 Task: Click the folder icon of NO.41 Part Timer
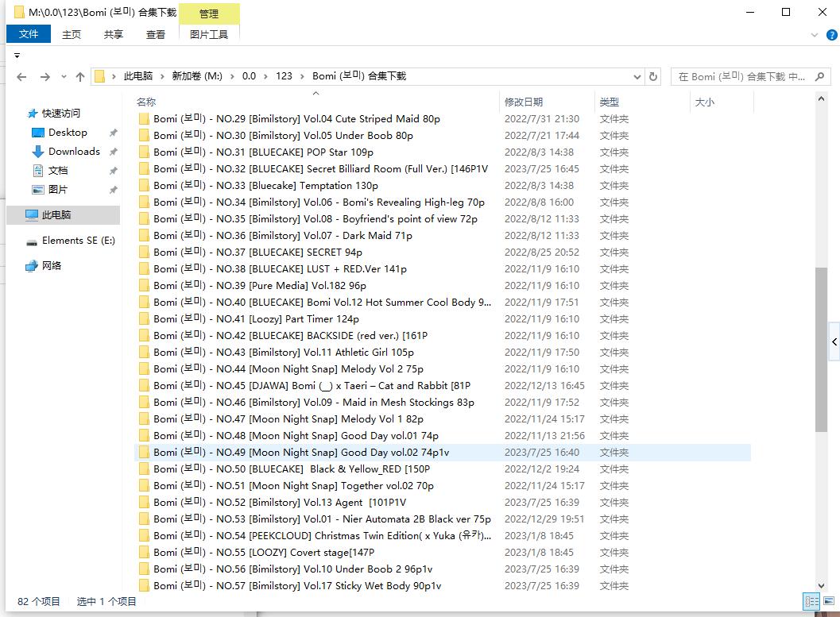(x=144, y=319)
